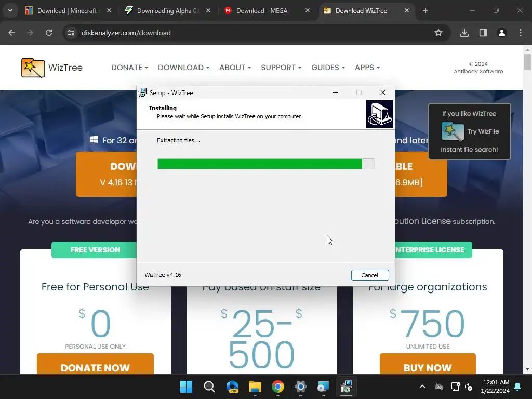Open the notification bell in taskbar
Screen dimensions: 532x399
(518, 387)
